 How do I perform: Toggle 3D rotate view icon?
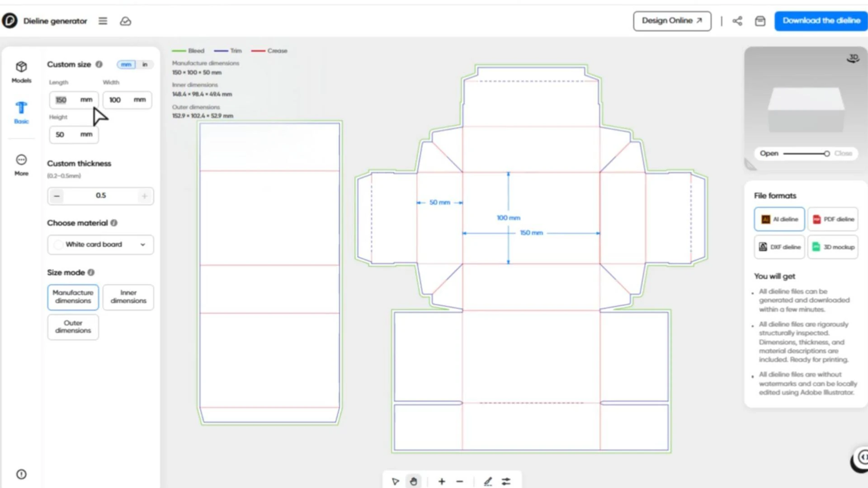tap(853, 58)
